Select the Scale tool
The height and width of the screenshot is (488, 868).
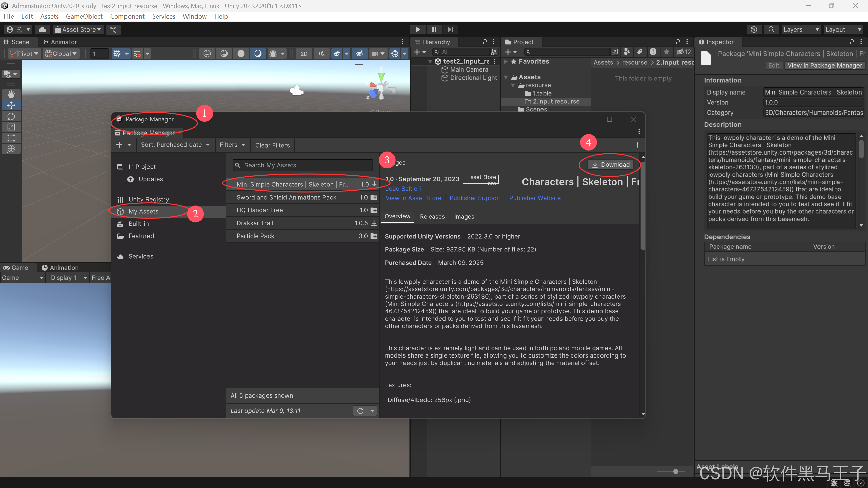pos(11,127)
